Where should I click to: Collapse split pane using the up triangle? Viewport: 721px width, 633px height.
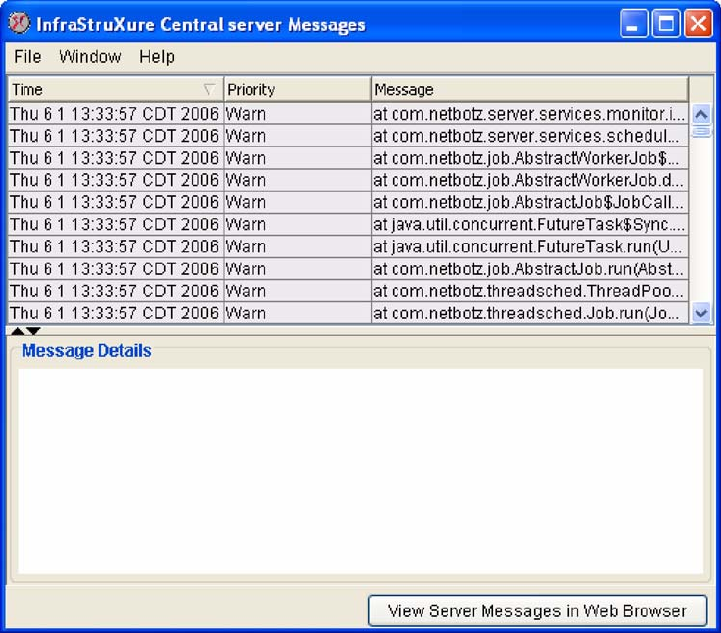click(17, 331)
